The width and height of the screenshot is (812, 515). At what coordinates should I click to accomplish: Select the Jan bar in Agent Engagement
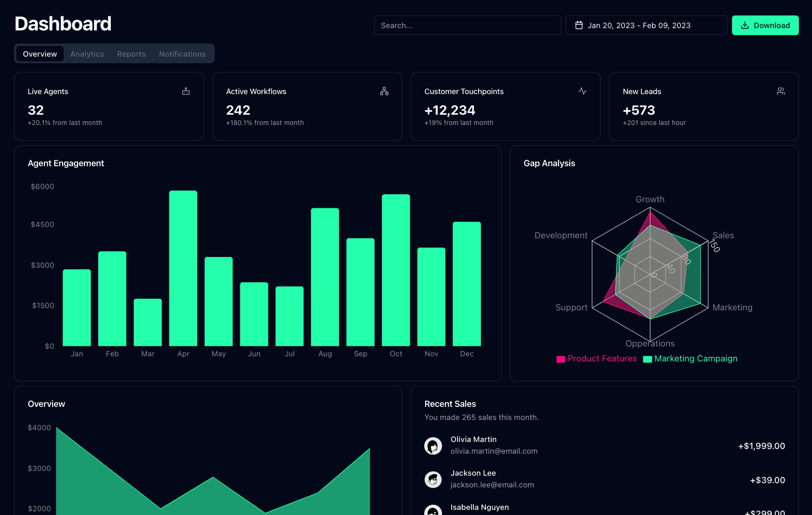(x=77, y=308)
